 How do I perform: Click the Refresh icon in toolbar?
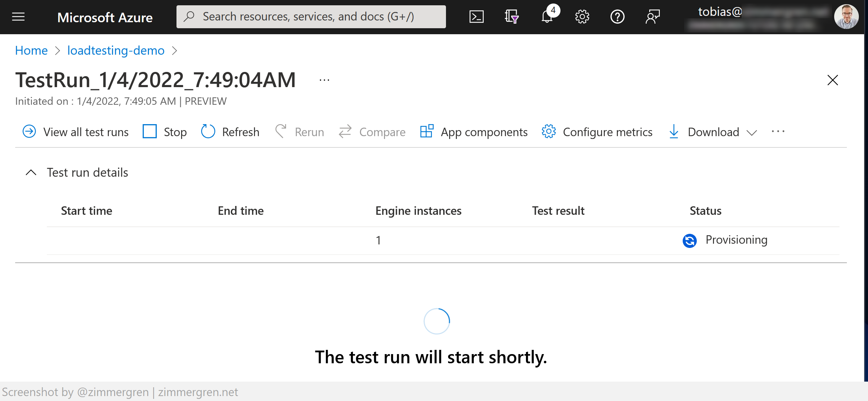(208, 132)
